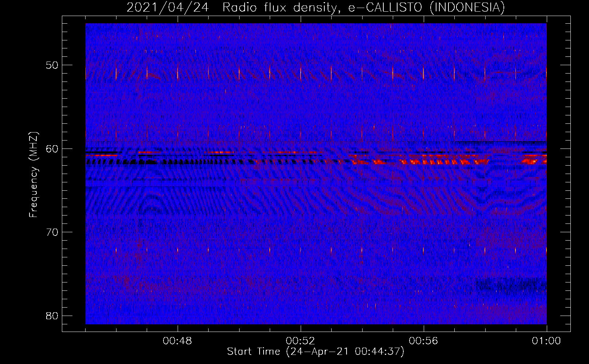Select the 01:00 time tick label
The width and height of the screenshot is (589, 364).
coord(546,341)
